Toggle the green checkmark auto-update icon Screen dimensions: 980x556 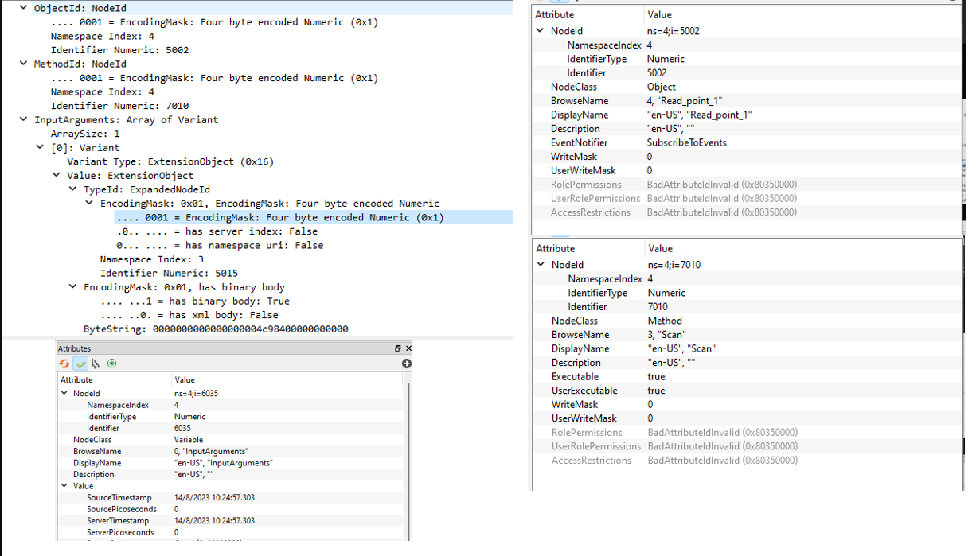pyautogui.click(x=80, y=363)
